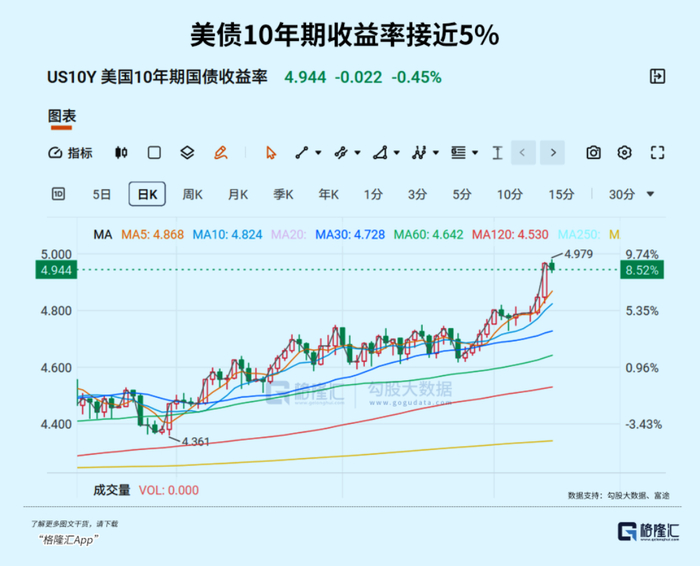
Task: Enter fullscreen chart mode
Action: (657, 153)
